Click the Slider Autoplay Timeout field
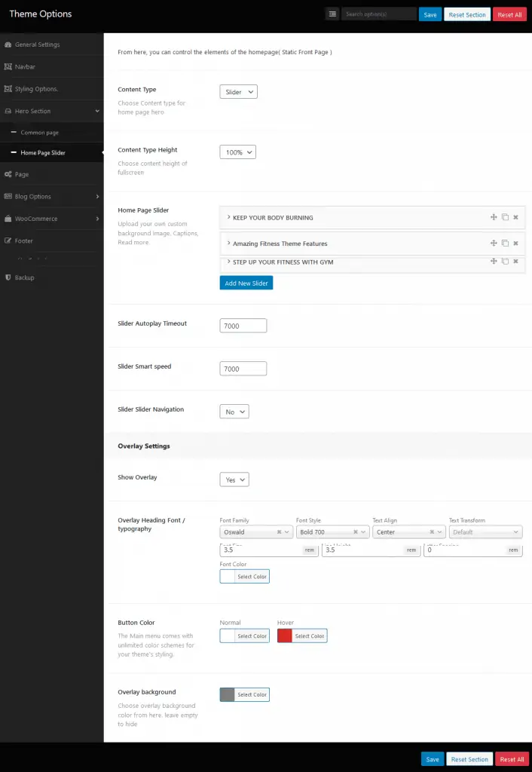Viewport: 532px width, 772px height. pyautogui.click(x=243, y=326)
